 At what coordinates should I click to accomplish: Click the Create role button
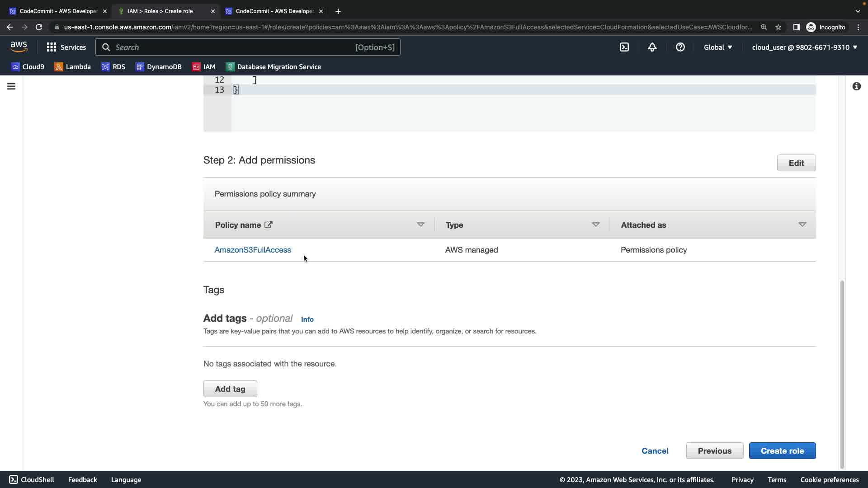pyautogui.click(x=782, y=450)
